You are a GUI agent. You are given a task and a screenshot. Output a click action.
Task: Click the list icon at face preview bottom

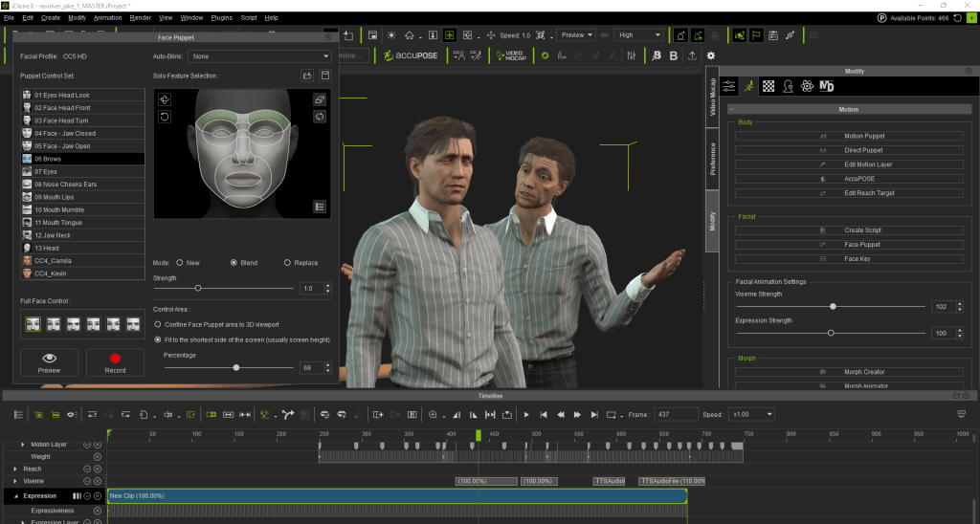(x=320, y=207)
